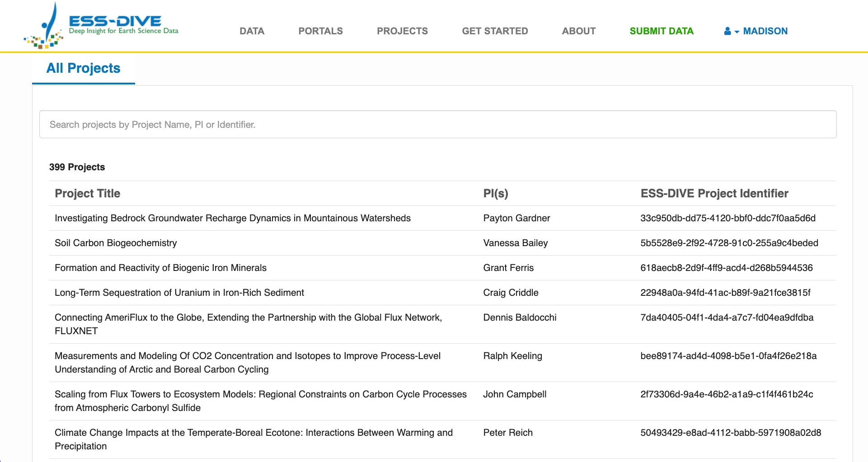This screenshot has width=868, height=462.
Task: Open Long-Term Sequestration of Uranium project
Action: (x=179, y=293)
